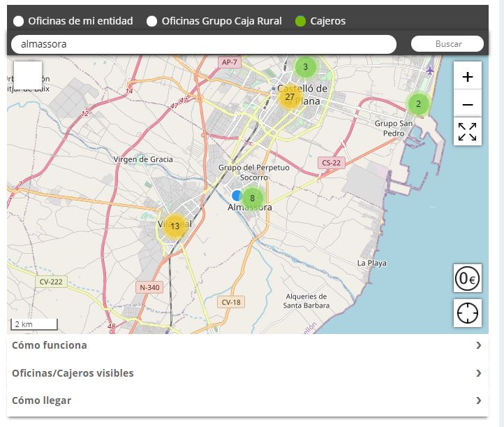The image size is (504, 427).
Task: Select the 'Cajeros' radio option
Action: click(300, 21)
